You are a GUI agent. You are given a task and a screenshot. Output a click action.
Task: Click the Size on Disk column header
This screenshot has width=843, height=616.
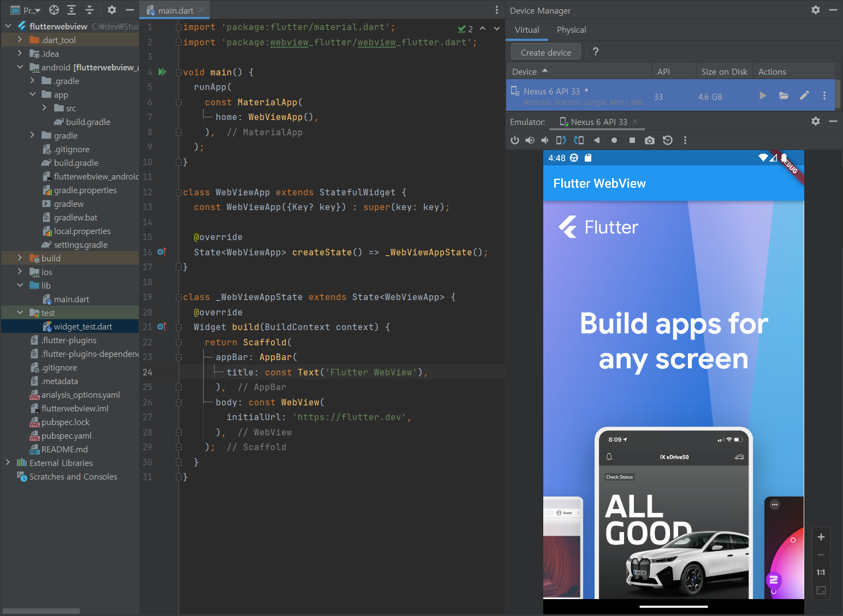click(x=724, y=71)
